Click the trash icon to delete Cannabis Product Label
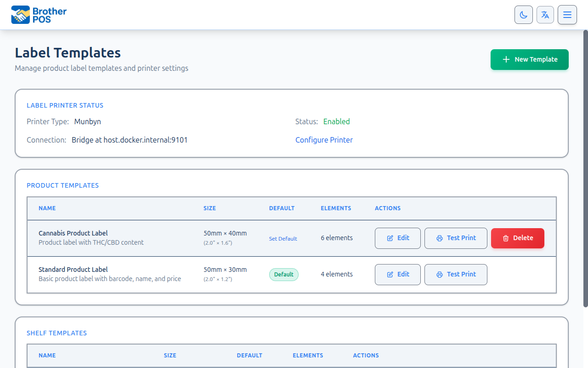 point(505,238)
